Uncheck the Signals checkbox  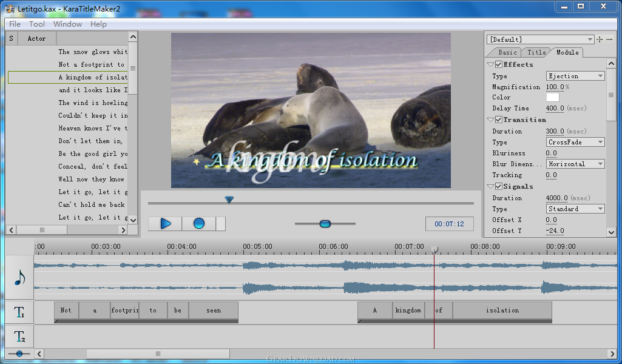499,187
